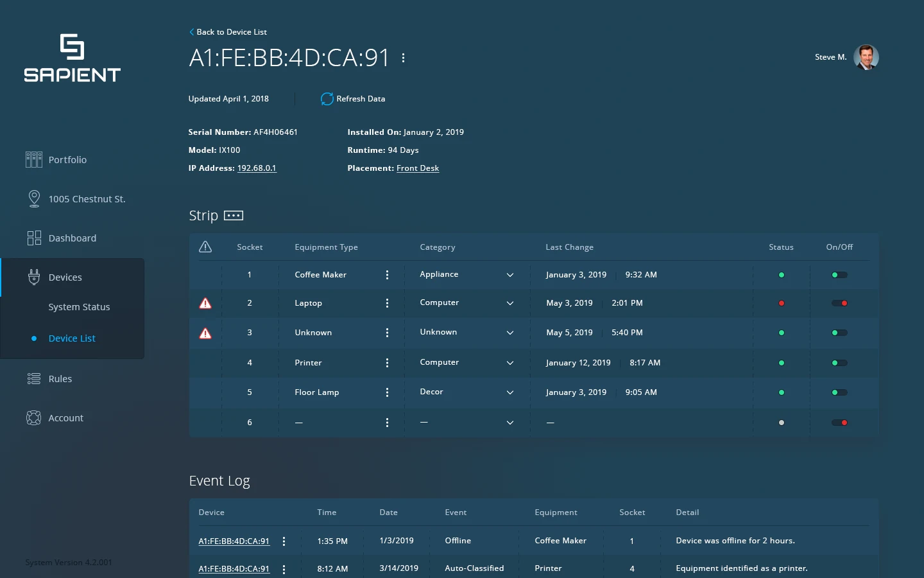The width and height of the screenshot is (924, 578).
Task: Click the Refresh Data circular arrow icon
Action: point(327,99)
